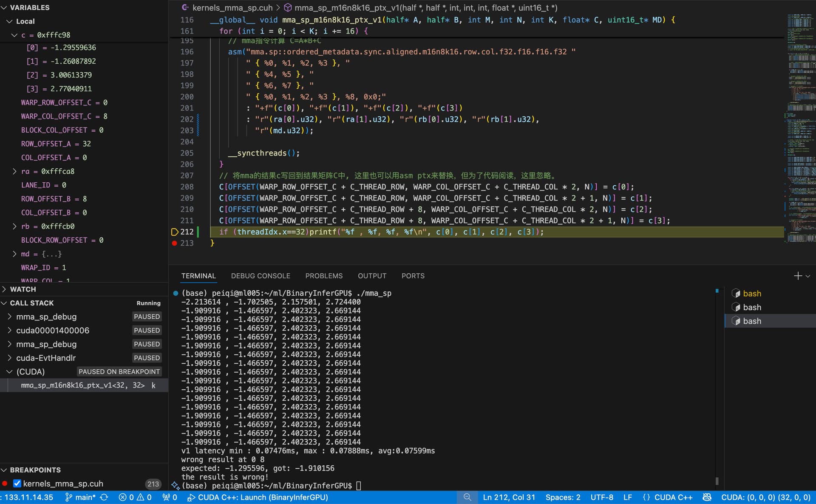Click the main* git branch indicator
The height and width of the screenshot is (504, 816).
tap(81, 497)
